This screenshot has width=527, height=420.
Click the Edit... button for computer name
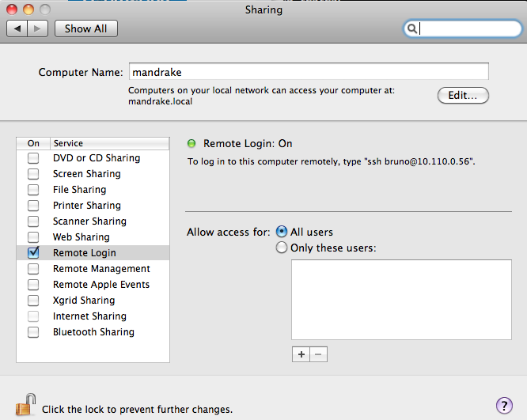click(x=463, y=96)
